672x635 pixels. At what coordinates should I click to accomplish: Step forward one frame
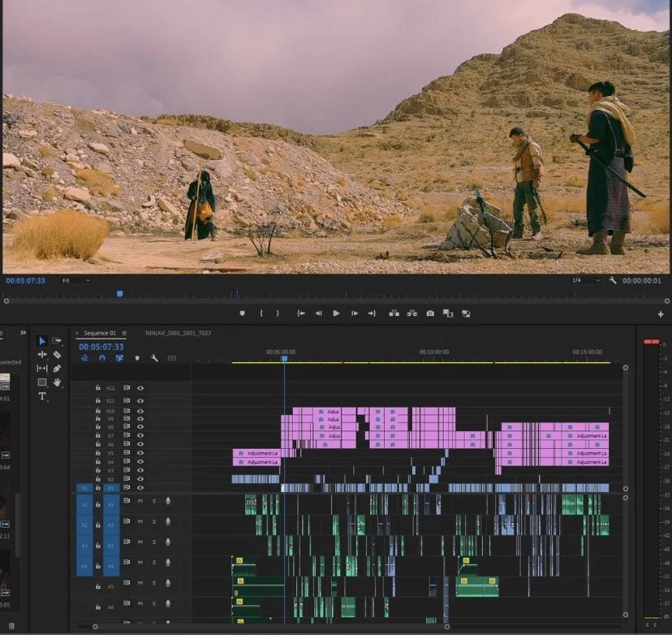click(x=355, y=313)
